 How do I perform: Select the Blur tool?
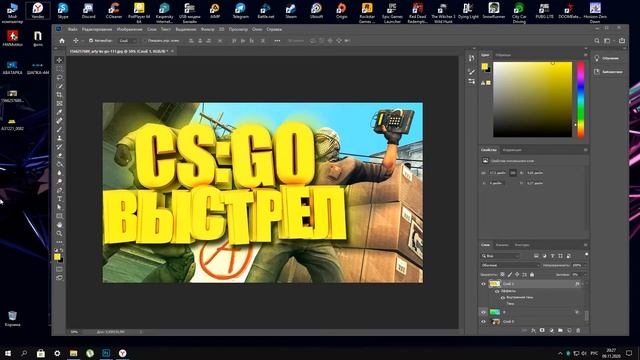(59, 173)
